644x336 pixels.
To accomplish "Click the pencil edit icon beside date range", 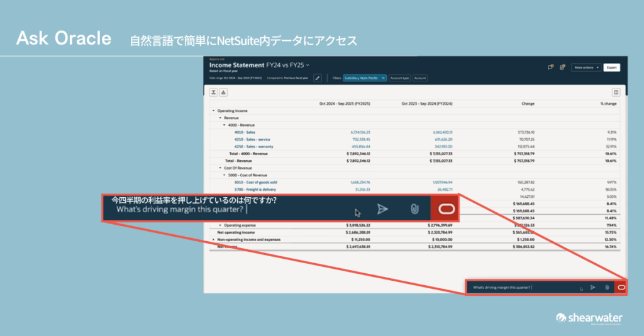I will 318,78.
